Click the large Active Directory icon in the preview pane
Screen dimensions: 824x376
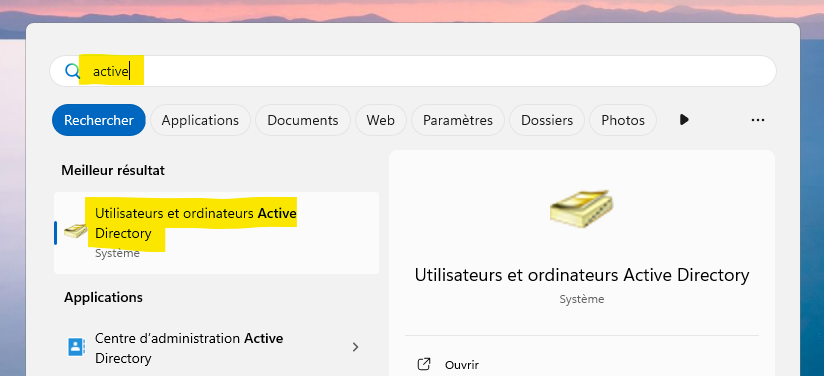pyautogui.click(x=582, y=209)
